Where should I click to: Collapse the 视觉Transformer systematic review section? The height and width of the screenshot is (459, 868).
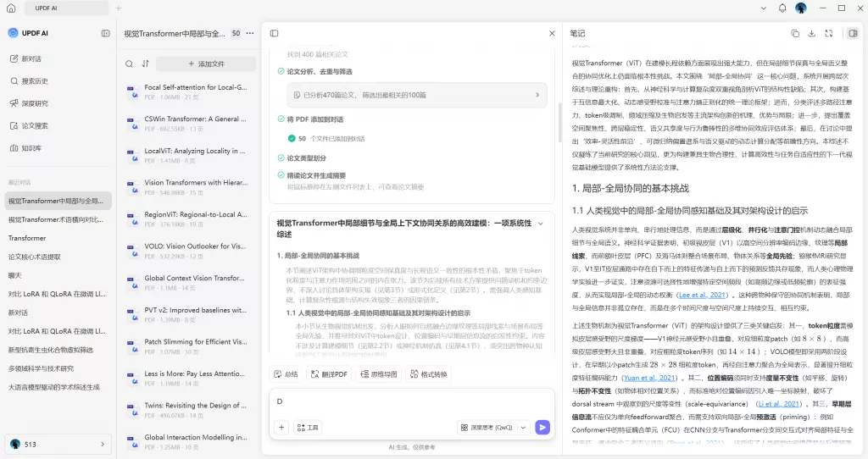click(x=541, y=224)
